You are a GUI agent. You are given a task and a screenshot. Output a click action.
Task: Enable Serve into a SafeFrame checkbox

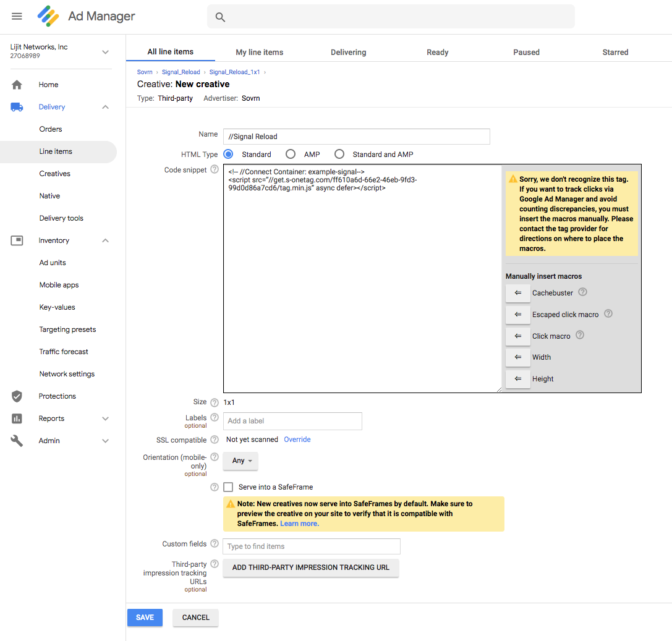coord(228,487)
